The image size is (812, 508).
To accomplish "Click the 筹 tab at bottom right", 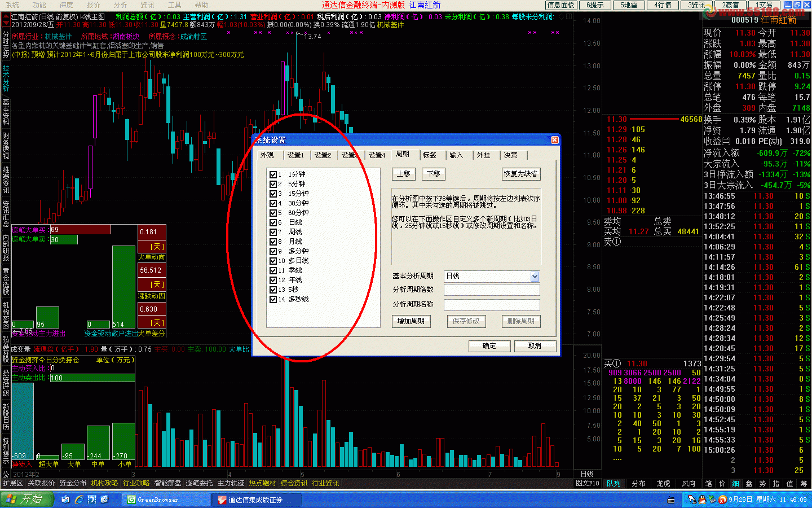I will pyautogui.click(x=803, y=484).
